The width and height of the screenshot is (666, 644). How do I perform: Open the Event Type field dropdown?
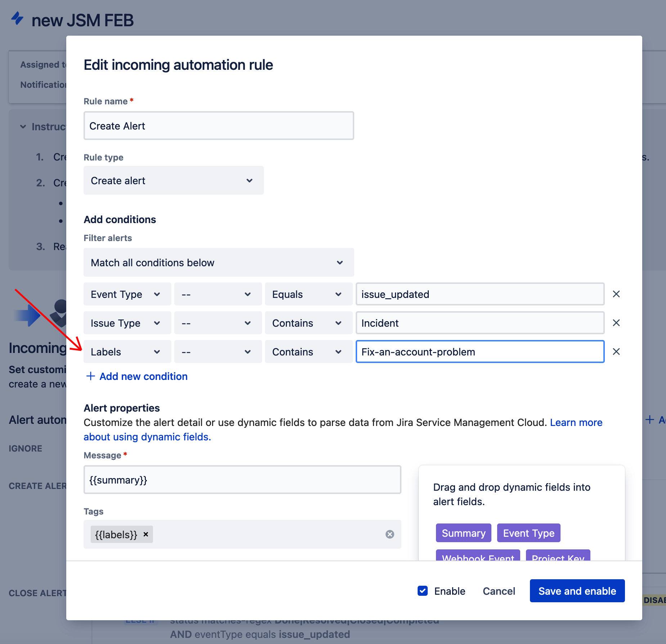[x=127, y=294]
